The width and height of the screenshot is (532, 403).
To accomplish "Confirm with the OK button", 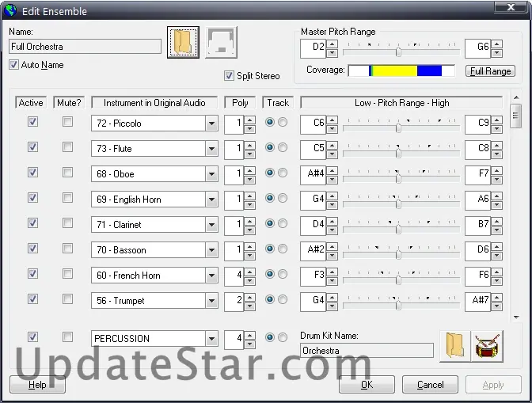I will tap(367, 384).
